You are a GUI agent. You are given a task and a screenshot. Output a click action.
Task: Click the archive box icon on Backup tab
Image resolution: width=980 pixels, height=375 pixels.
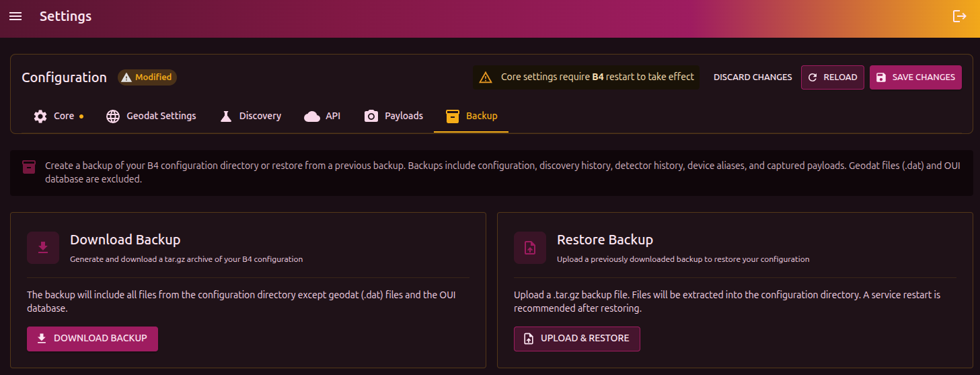tap(452, 116)
